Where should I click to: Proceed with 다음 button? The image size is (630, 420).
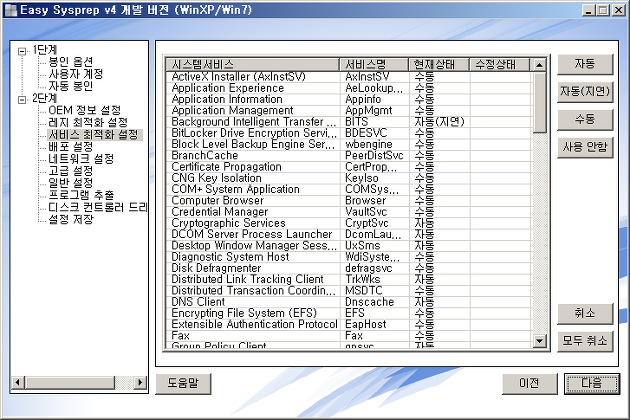click(x=592, y=383)
